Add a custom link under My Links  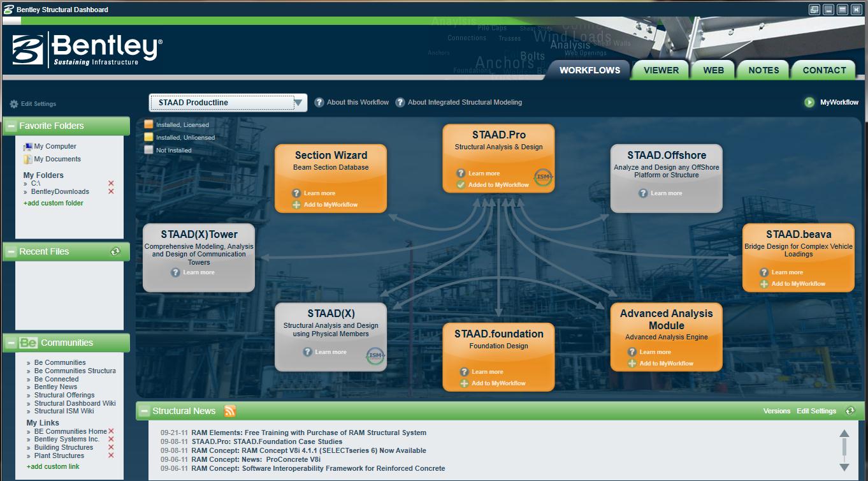tap(53, 467)
